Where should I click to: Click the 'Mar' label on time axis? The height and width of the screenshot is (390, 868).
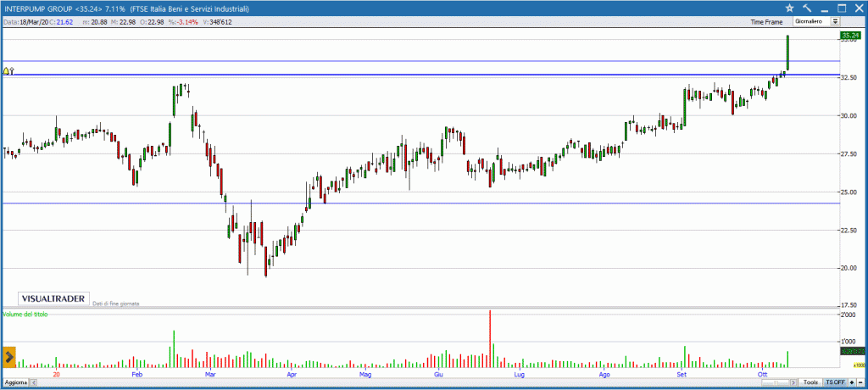(x=210, y=375)
